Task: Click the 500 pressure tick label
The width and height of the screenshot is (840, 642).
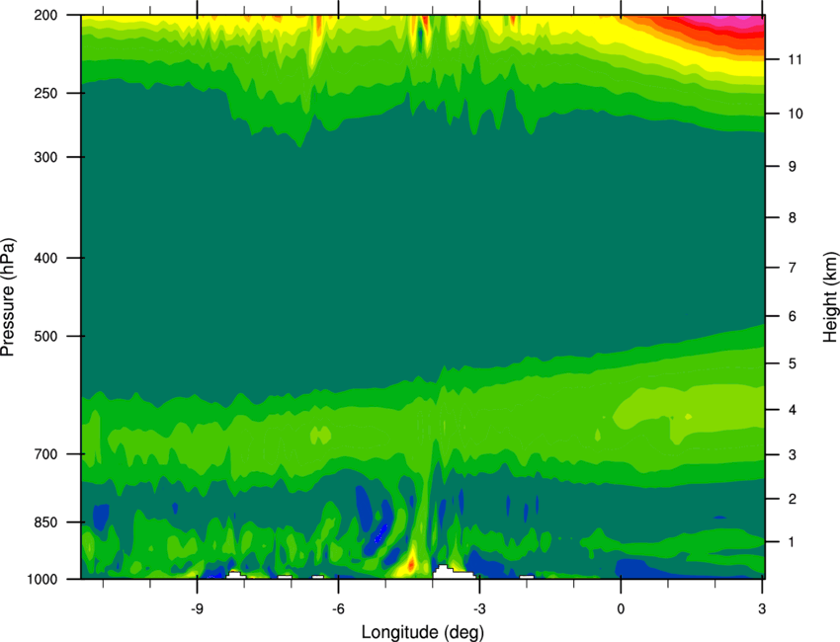Action: click(46, 336)
